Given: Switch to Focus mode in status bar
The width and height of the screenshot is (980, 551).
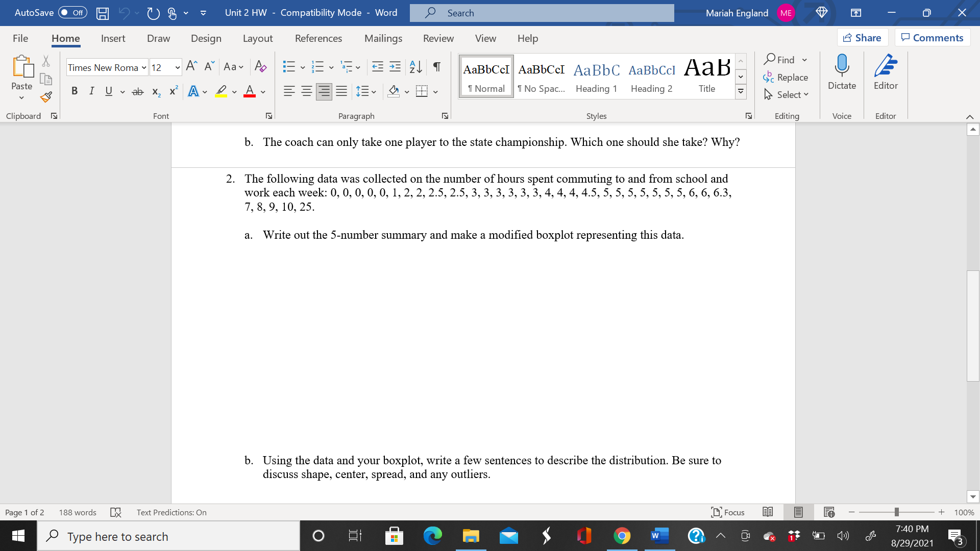Looking at the screenshot, I should [728, 512].
